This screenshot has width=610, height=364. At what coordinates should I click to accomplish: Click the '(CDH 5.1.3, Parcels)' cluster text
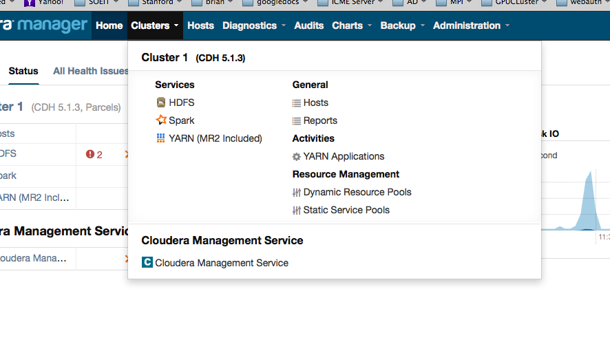(x=76, y=107)
